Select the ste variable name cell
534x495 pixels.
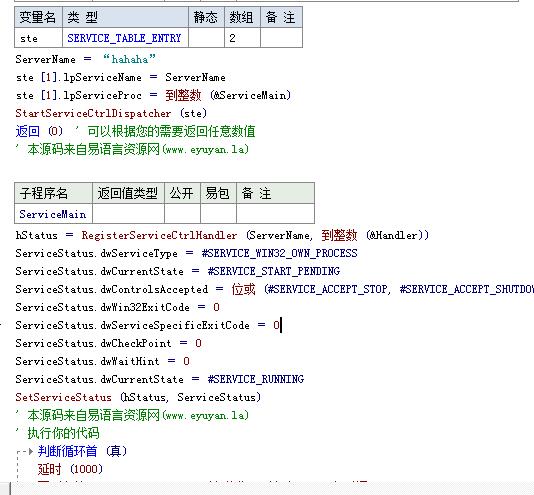tap(38, 38)
